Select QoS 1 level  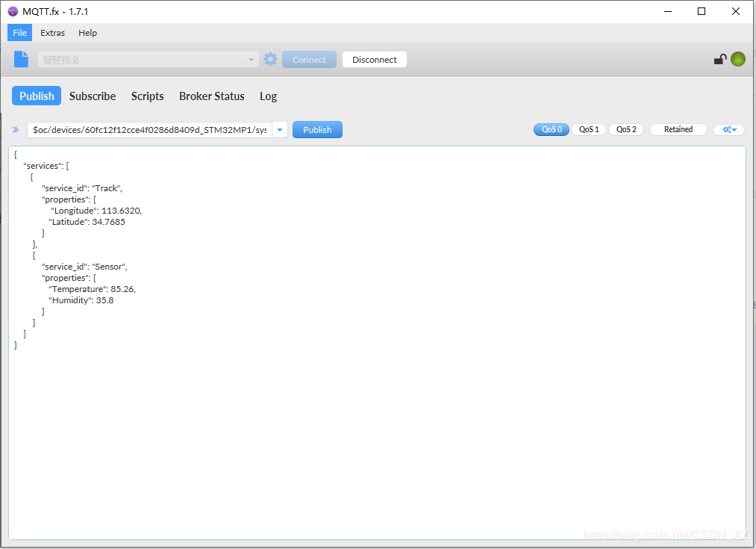[589, 129]
